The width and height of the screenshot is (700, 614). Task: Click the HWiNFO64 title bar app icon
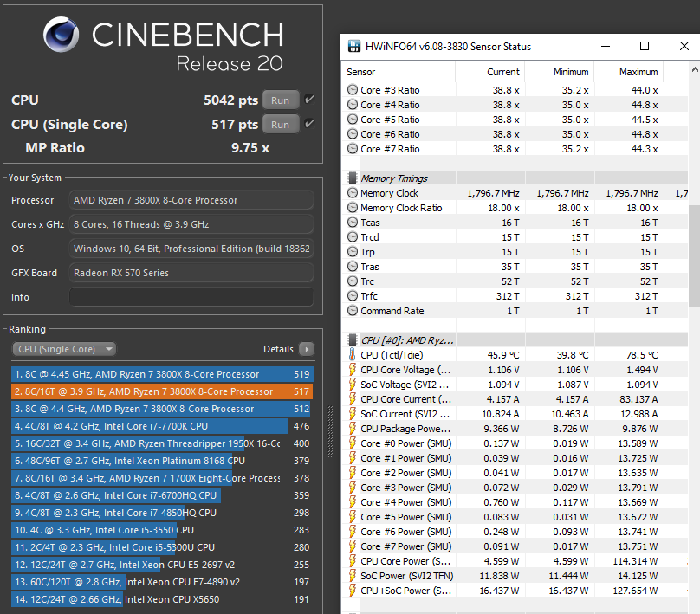tap(354, 46)
